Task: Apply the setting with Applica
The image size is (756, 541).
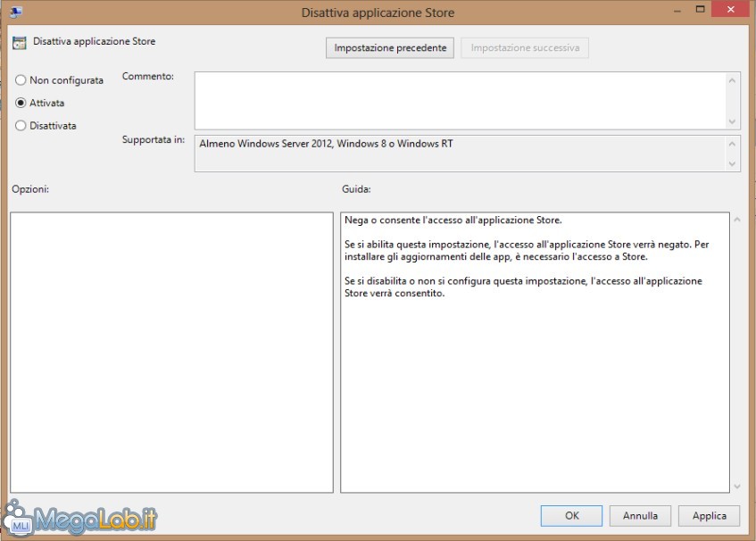Action: (709, 515)
